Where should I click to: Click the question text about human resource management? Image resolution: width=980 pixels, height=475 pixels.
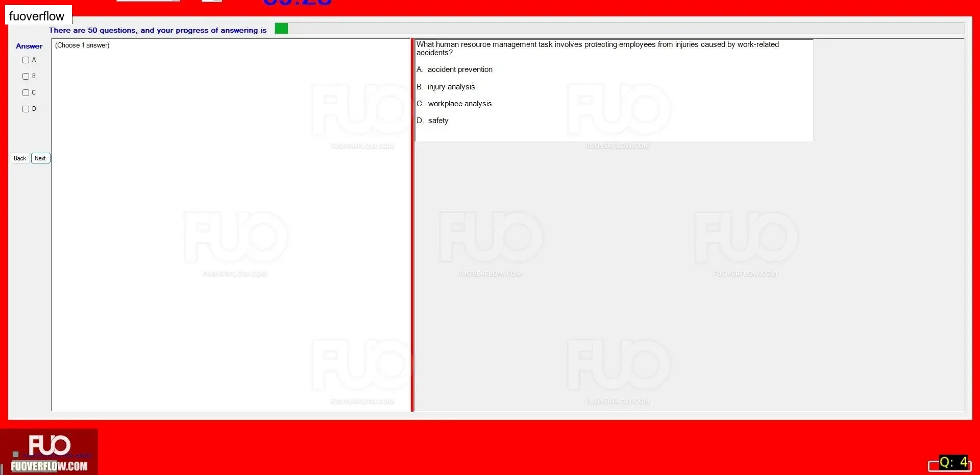click(598, 49)
